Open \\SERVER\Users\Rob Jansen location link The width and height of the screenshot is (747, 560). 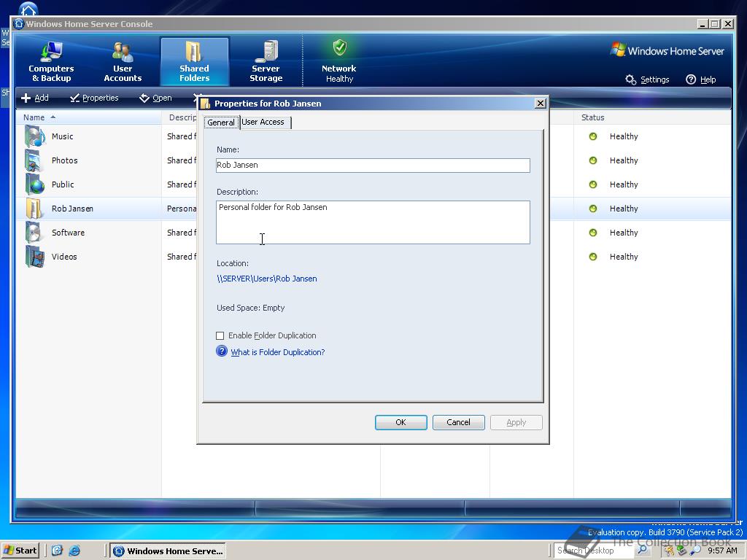point(267,279)
